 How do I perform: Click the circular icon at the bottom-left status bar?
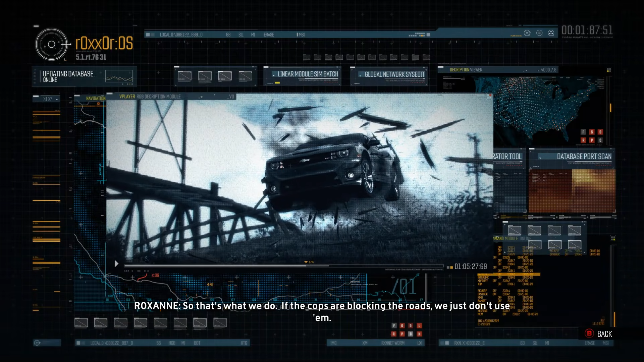click(37, 343)
